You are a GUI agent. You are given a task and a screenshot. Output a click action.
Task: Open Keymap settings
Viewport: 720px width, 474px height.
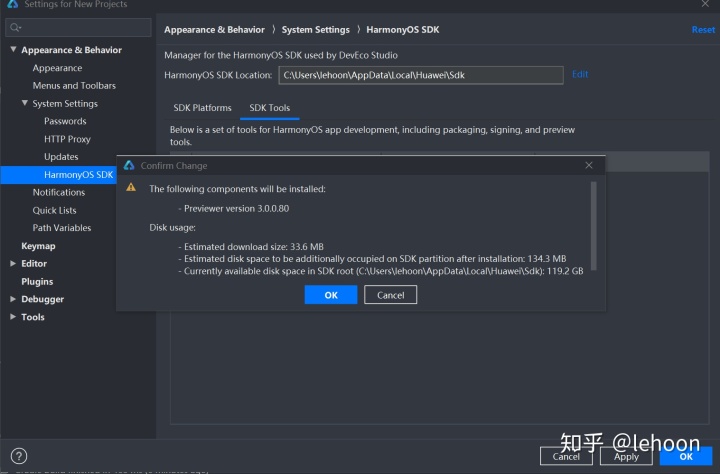click(x=38, y=246)
